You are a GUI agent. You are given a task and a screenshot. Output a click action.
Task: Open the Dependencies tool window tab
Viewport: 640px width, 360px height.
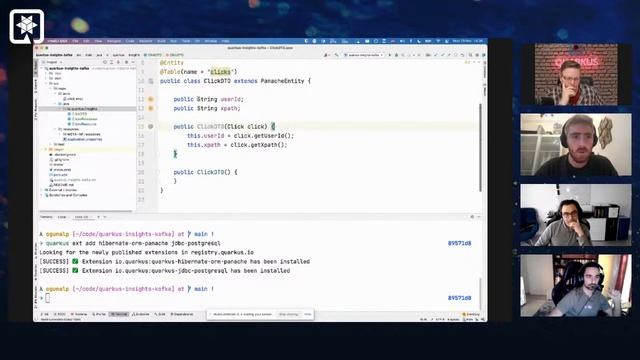coord(182,314)
